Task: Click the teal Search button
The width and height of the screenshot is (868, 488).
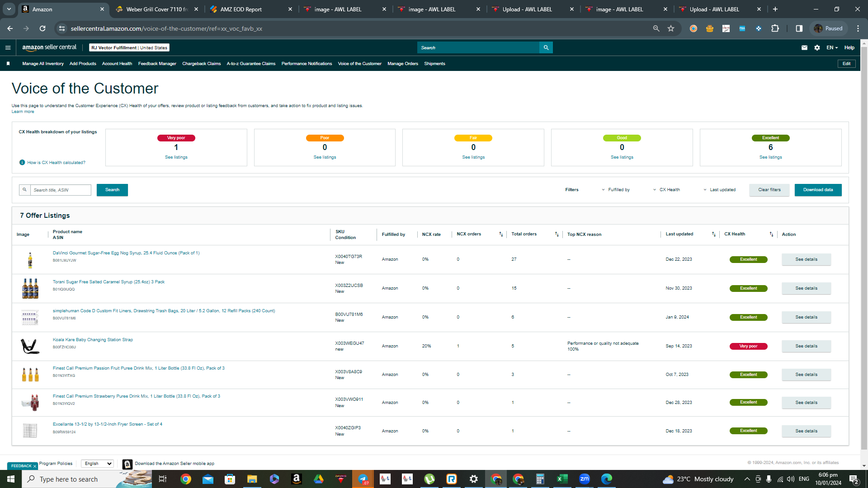Action: click(112, 190)
